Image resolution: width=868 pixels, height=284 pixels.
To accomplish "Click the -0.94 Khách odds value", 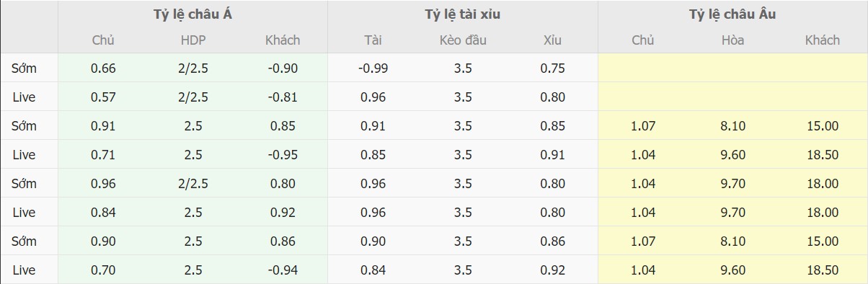I will [x=283, y=270].
